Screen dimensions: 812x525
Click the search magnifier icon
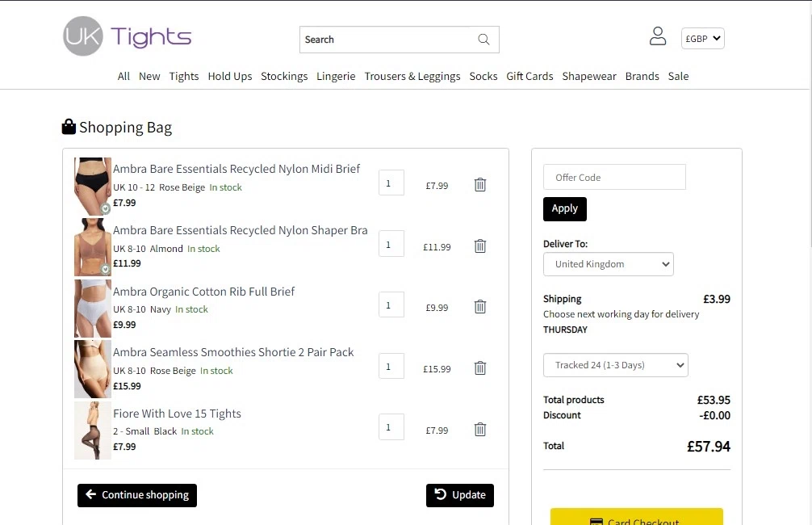[x=483, y=40]
